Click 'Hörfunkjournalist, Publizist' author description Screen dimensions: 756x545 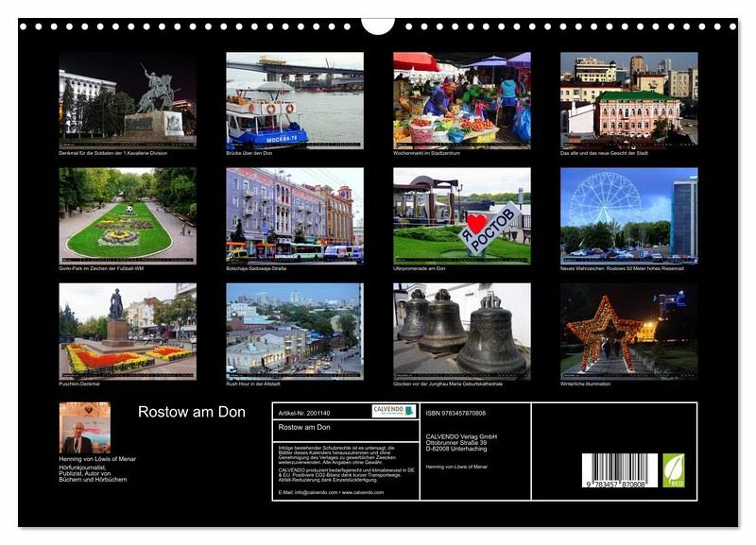click(x=93, y=473)
